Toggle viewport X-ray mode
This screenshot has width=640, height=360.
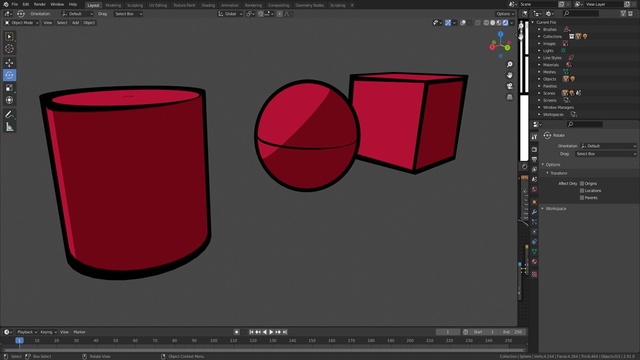[478, 23]
